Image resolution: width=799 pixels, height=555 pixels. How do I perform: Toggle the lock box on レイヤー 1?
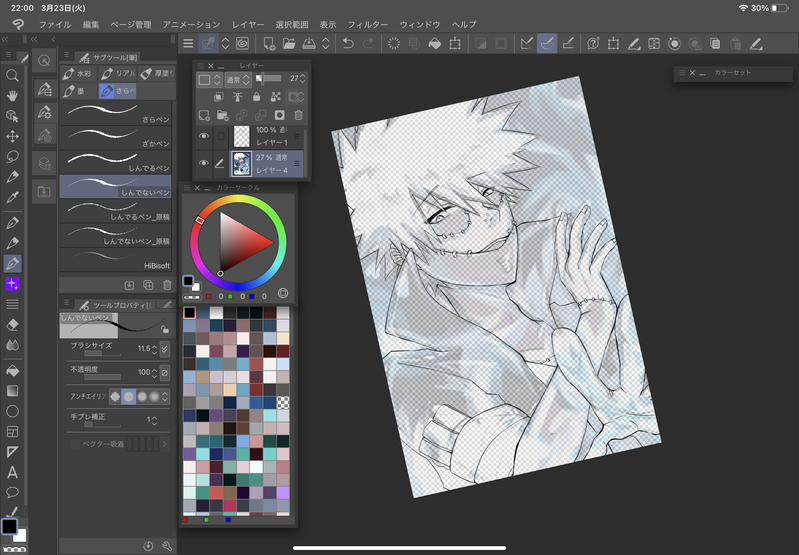[221, 136]
